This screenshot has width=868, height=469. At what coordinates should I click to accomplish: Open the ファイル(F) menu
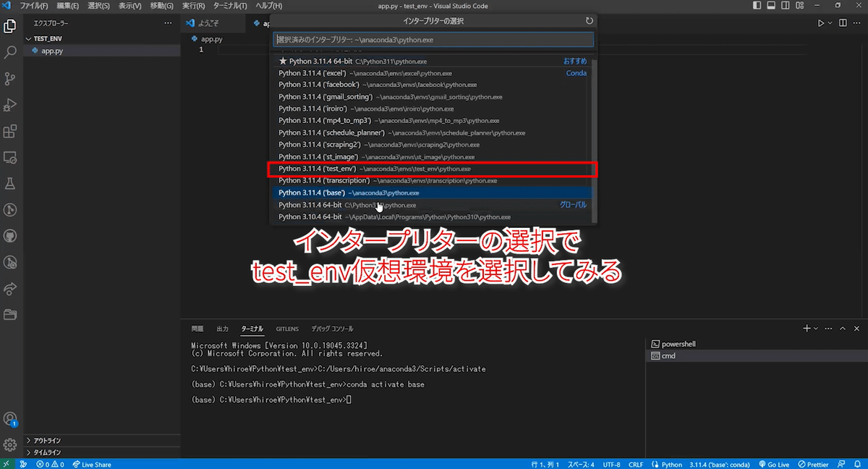35,5
